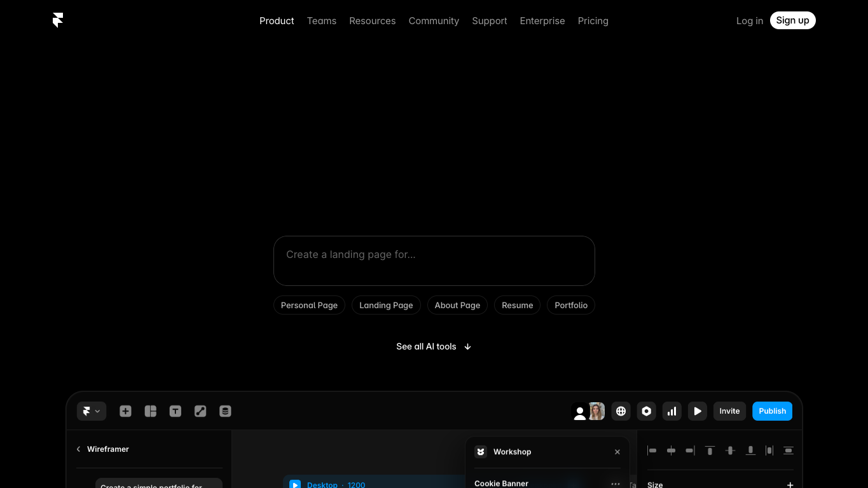The image size is (868, 488).
Task: Distribute vertically icon
Action: pyautogui.click(x=789, y=451)
